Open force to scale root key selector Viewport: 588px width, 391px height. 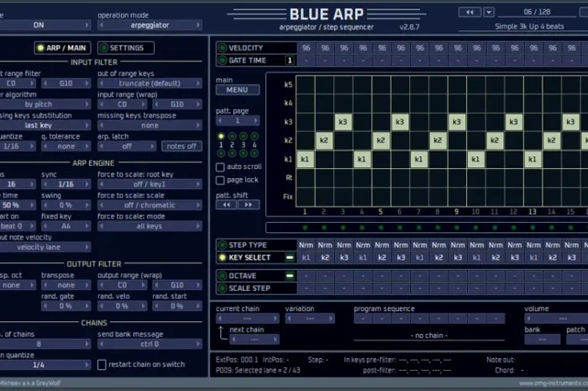[x=150, y=184]
